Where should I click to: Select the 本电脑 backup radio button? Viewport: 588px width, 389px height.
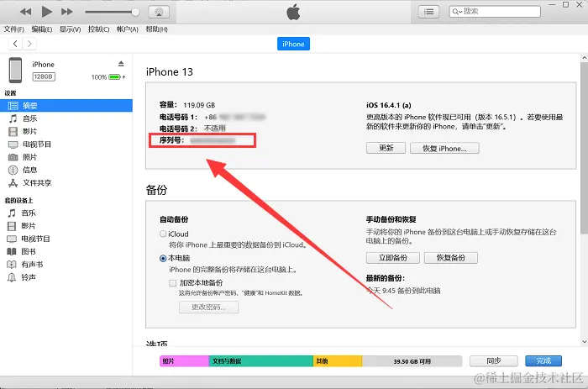click(x=163, y=258)
